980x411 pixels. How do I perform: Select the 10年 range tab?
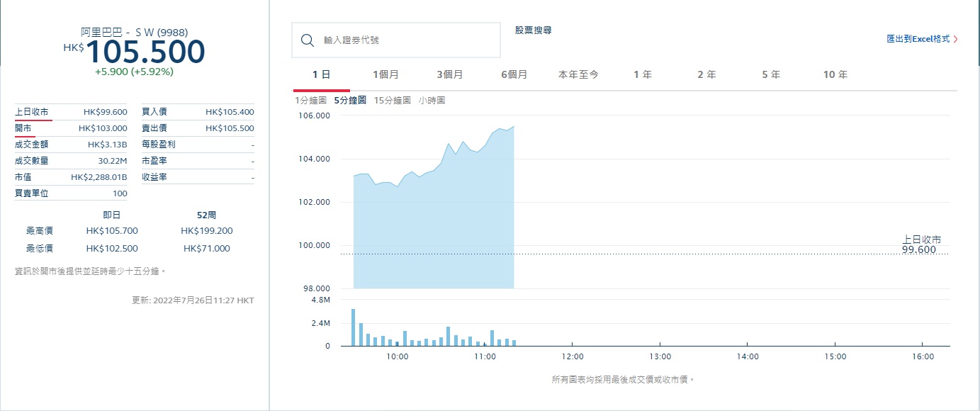[x=835, y=74]
